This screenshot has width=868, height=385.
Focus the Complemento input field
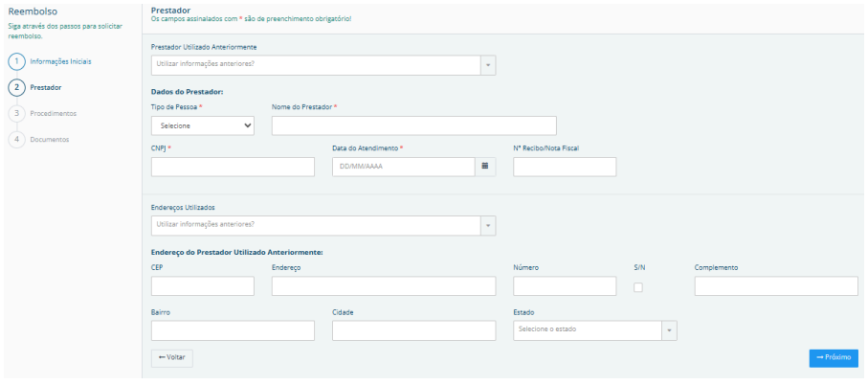[775, 286]
